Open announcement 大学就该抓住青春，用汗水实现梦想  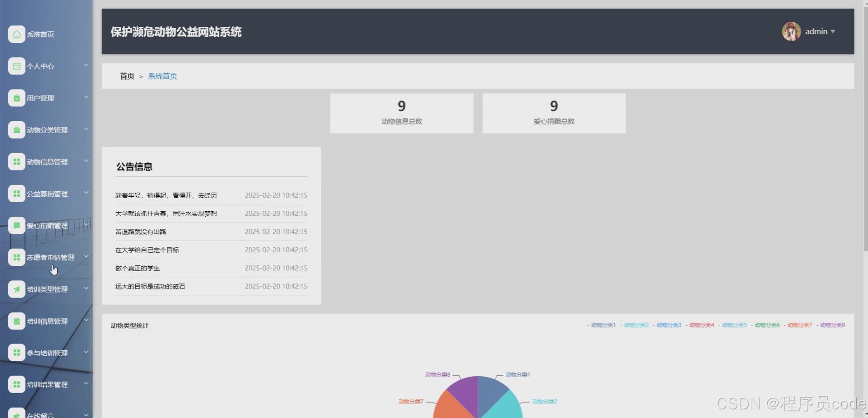pos(166,214)
